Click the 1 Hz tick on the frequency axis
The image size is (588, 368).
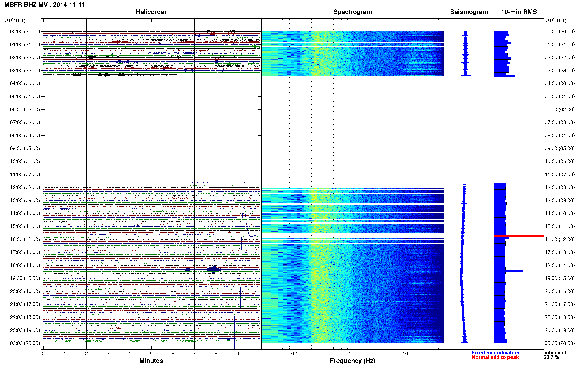pos(350,354)
